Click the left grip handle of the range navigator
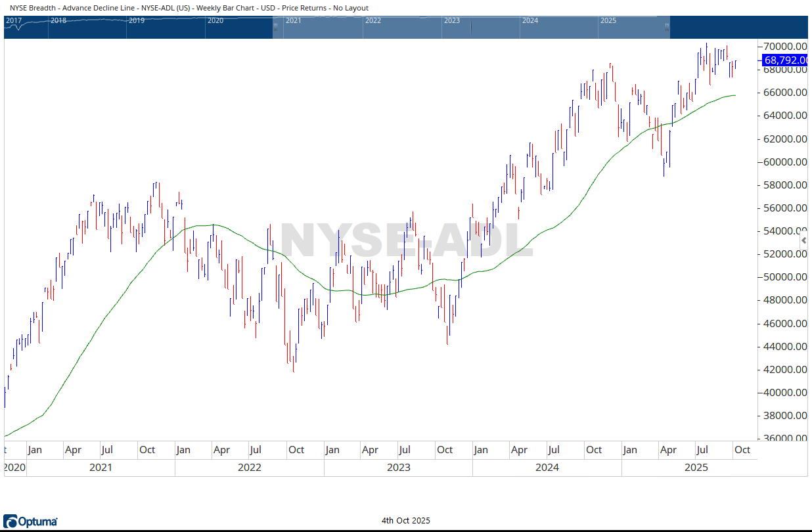 coord(275,27)
